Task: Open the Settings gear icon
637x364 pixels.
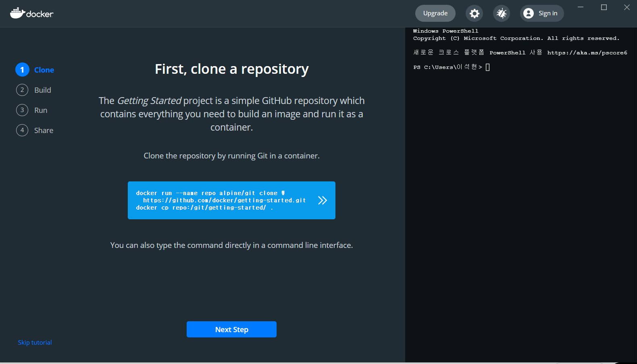Action: (475, 13)
